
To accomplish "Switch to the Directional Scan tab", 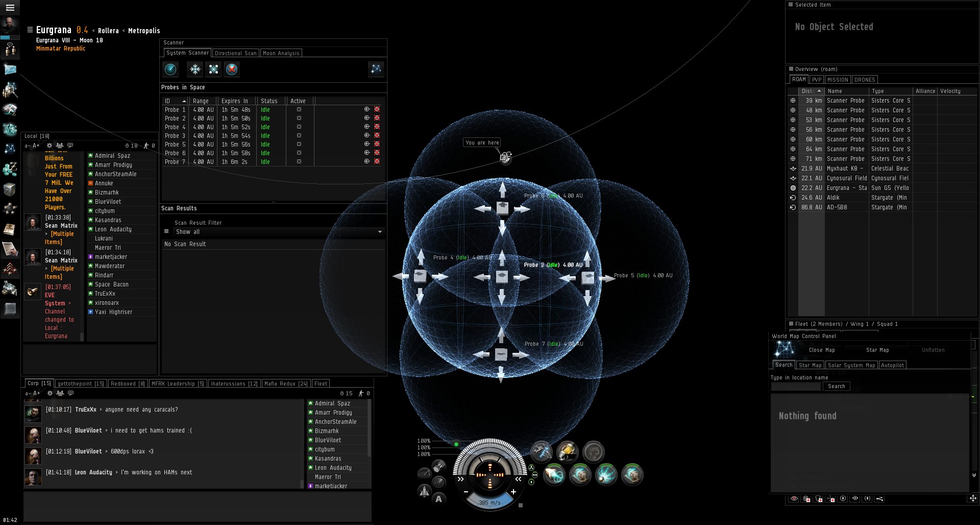I will point(236,53).
